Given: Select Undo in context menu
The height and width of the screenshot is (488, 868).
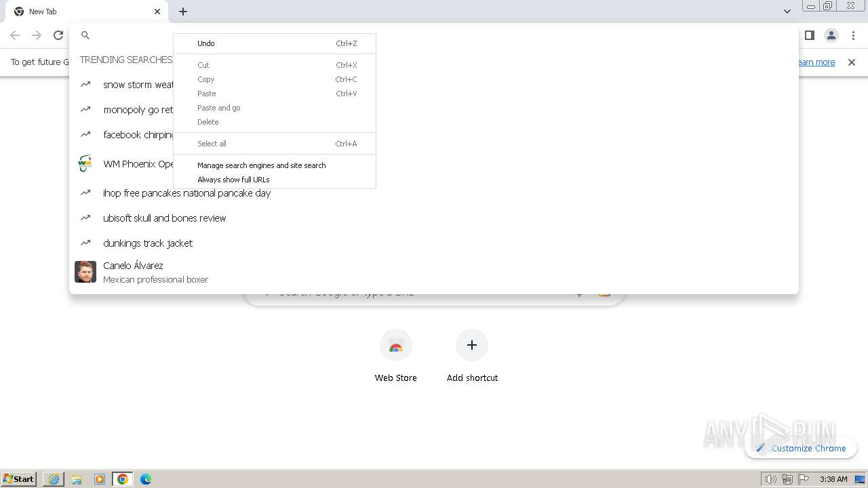Looking at the screenshot, I should (x=275, y=43).
